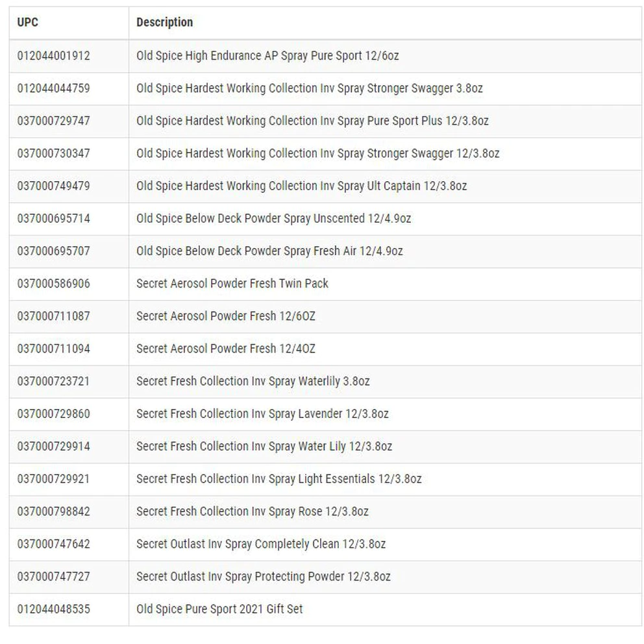Click Secret Fresh Collection Lavender description
This screenshot has height=644, width=644.
tap(262, 414)
